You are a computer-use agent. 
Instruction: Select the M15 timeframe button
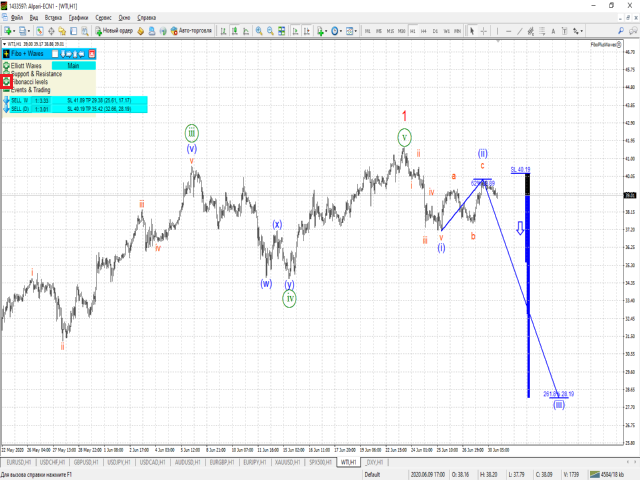click(x=390, y=31)
